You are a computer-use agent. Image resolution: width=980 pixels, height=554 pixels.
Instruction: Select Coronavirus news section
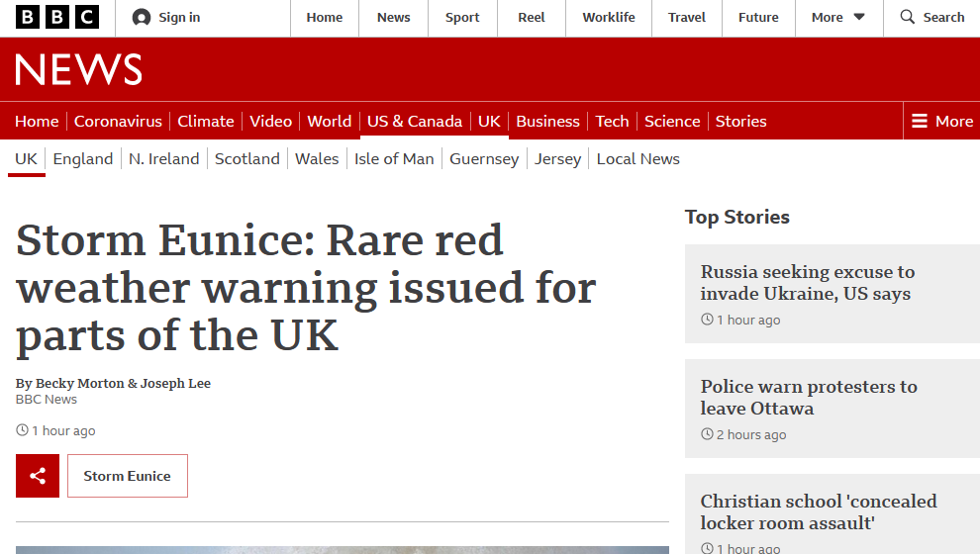[x=118, y=121]
